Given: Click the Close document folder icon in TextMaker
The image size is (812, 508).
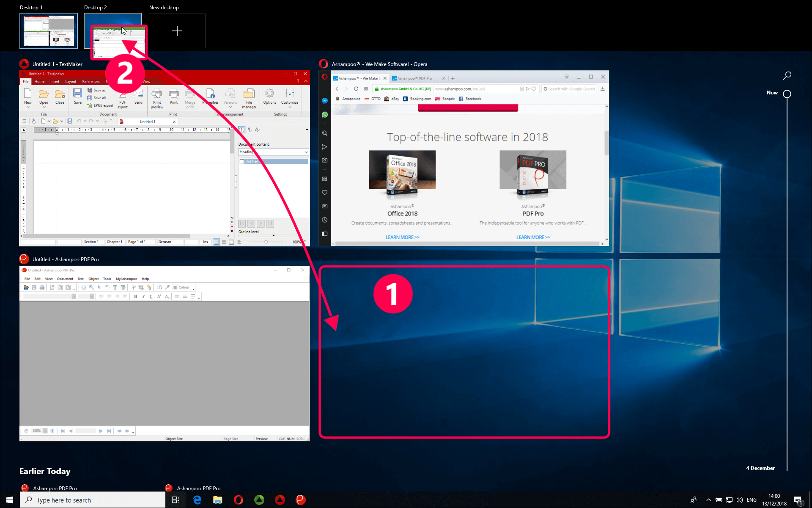Looking at the screenshot, I should 60,94.
